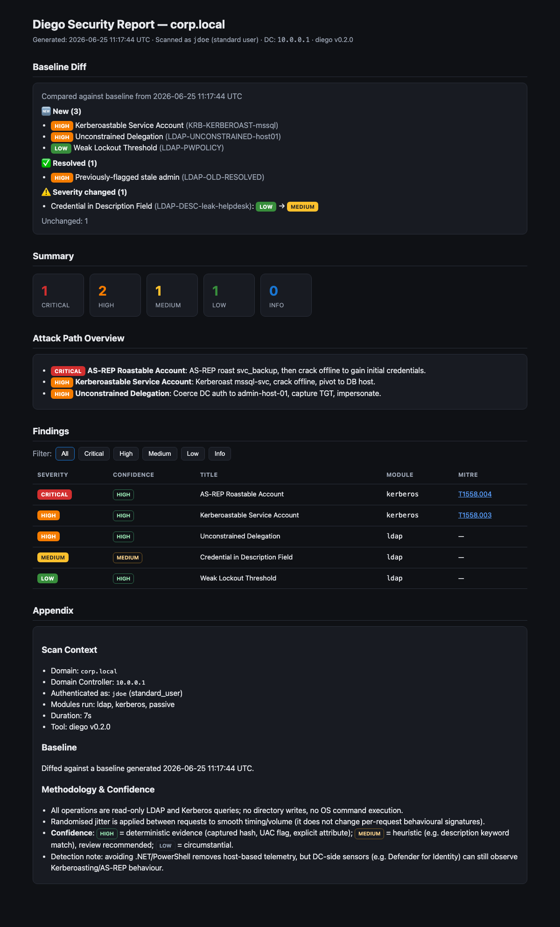Select Kerberoastable Service Account table title
This screenshot has width=560, height=927.
249,515
